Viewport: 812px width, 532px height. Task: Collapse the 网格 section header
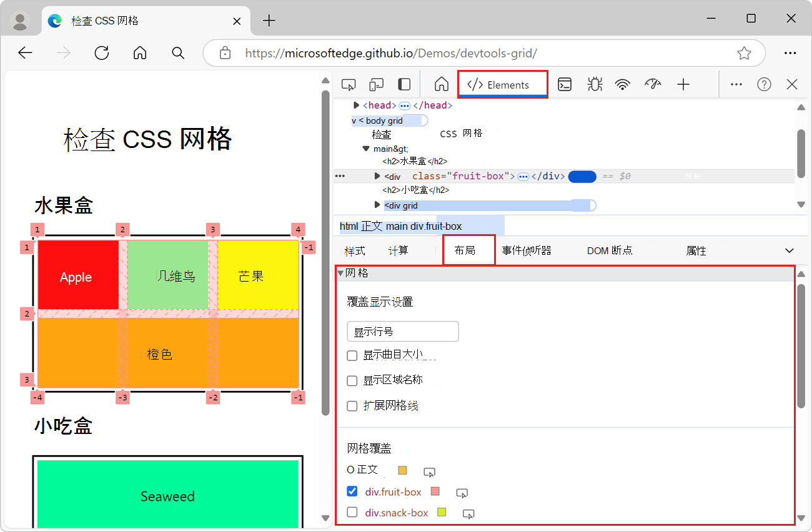pos(565,273)
